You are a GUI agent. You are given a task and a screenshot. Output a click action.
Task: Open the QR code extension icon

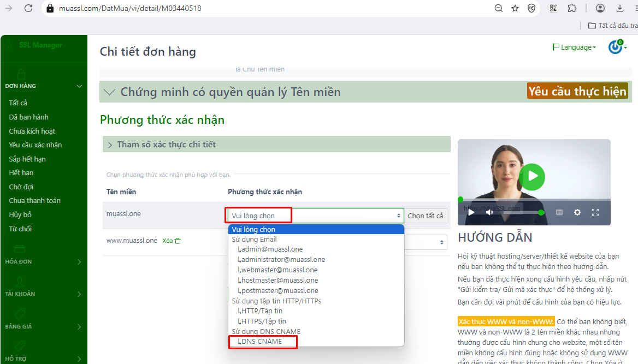click(553, 8)
